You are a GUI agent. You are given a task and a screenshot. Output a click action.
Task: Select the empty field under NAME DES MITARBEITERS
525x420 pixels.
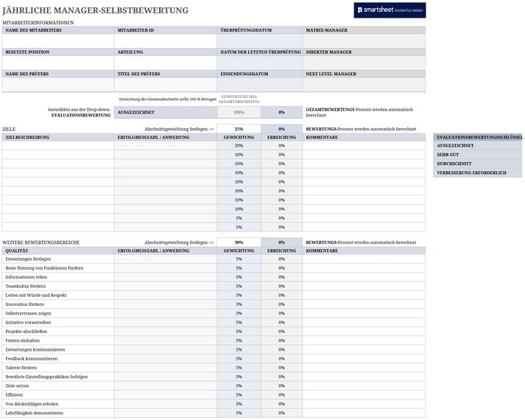tap(58, 41)
